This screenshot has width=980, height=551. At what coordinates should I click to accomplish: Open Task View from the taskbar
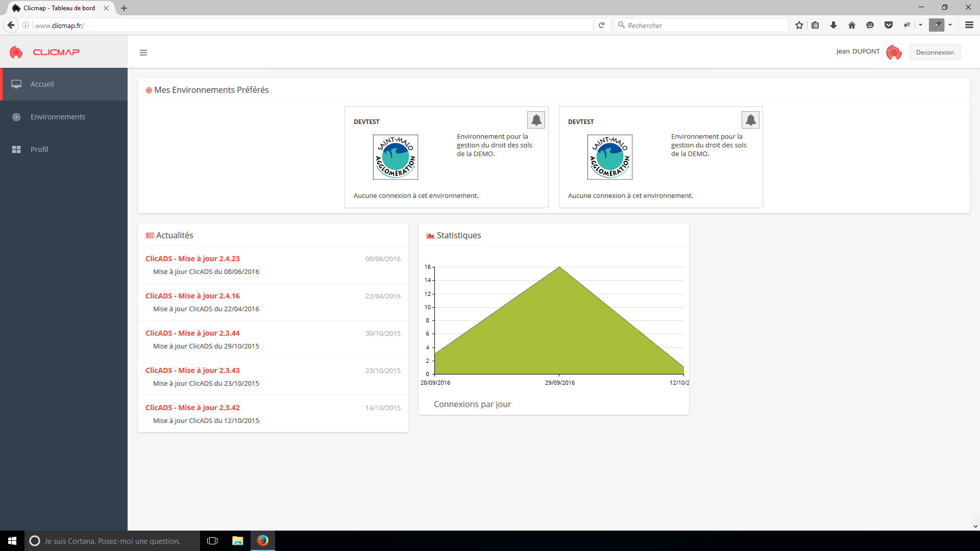(212, 541)
